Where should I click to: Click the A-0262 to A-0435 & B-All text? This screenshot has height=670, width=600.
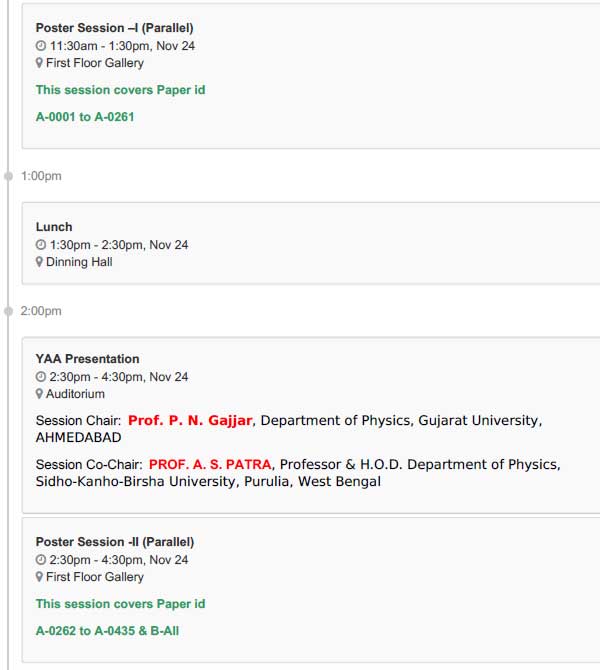[107, 631]
